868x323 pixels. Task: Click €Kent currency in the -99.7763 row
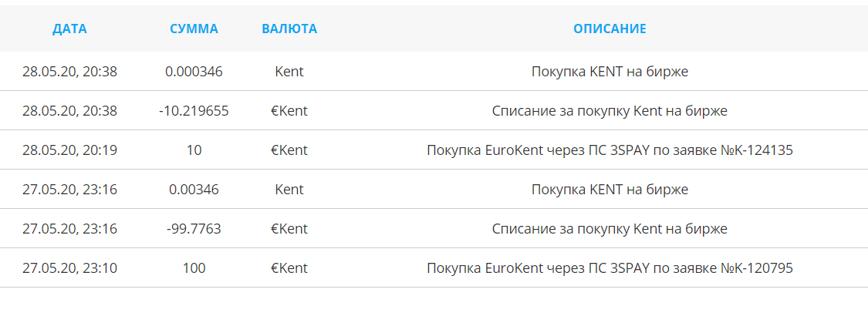289,229
